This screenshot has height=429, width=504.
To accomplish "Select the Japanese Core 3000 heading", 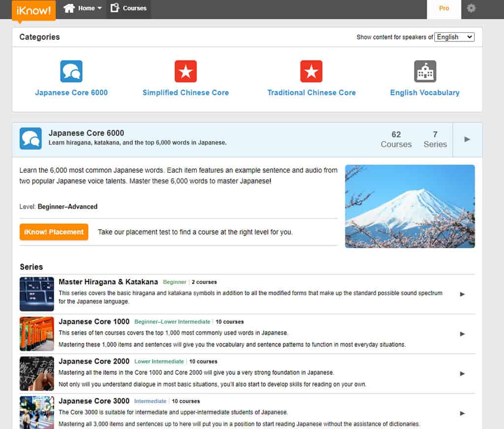I will pyautogui.click(x=94, y=401).
